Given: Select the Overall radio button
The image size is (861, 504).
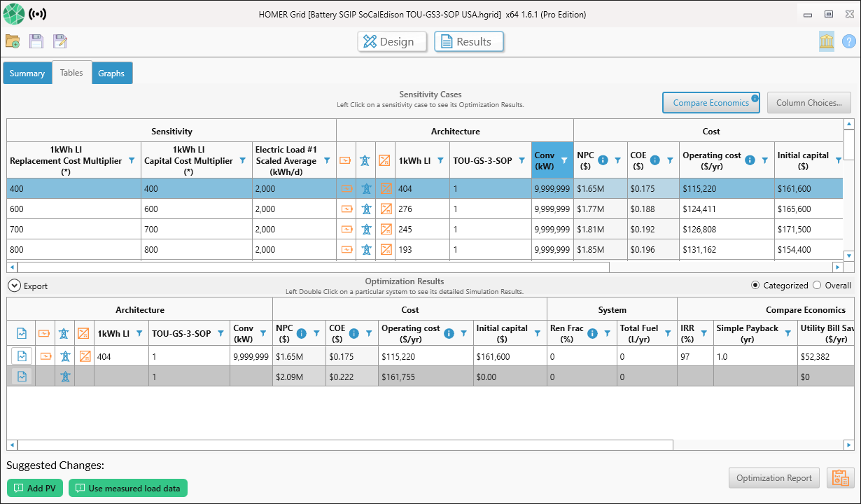Looking at the screenshot, I should pos(816,286).
